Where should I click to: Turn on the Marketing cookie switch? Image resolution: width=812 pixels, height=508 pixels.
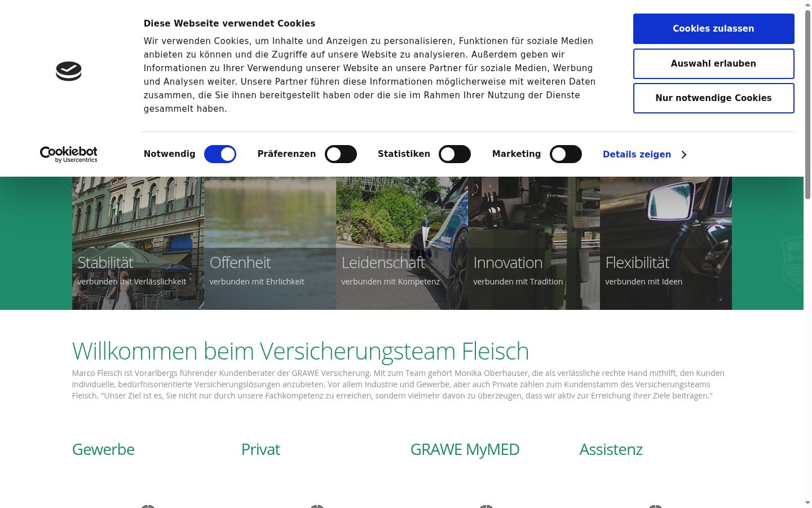coord(566,154)
